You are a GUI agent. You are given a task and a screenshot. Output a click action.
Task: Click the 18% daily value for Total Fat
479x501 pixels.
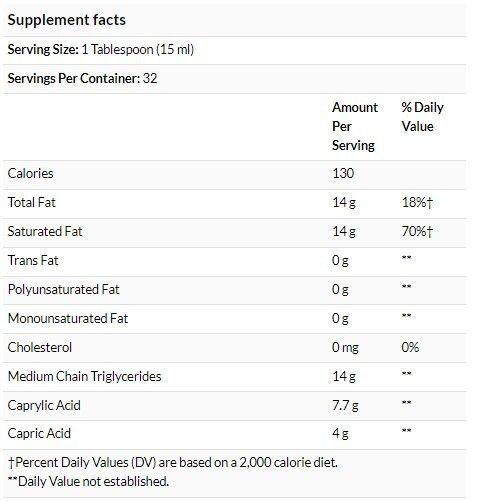point(417,202)
